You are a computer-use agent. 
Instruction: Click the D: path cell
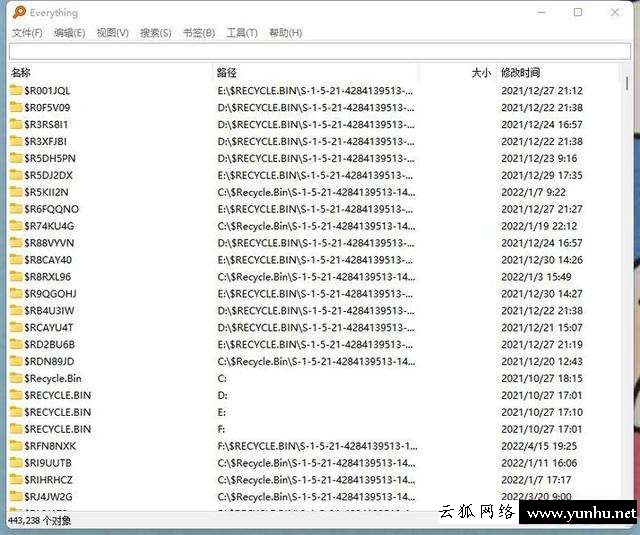coord(222,395)
